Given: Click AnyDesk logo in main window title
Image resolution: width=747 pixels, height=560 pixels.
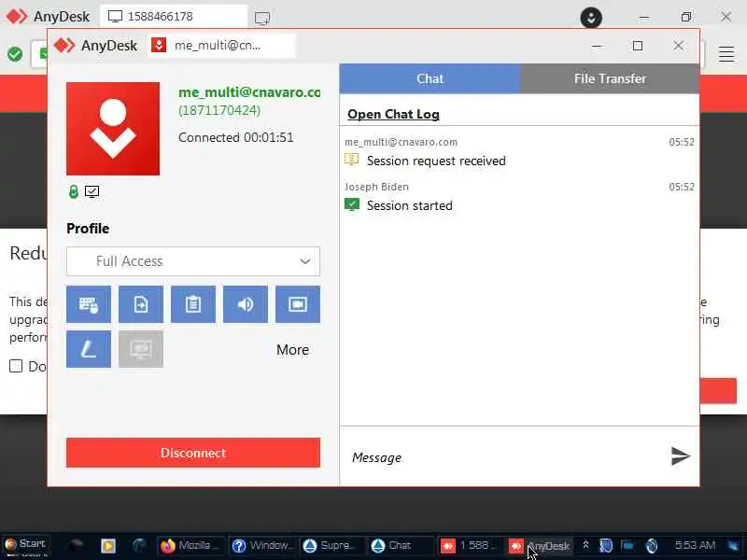Looking at the screenshot, I should click(16, 17).
